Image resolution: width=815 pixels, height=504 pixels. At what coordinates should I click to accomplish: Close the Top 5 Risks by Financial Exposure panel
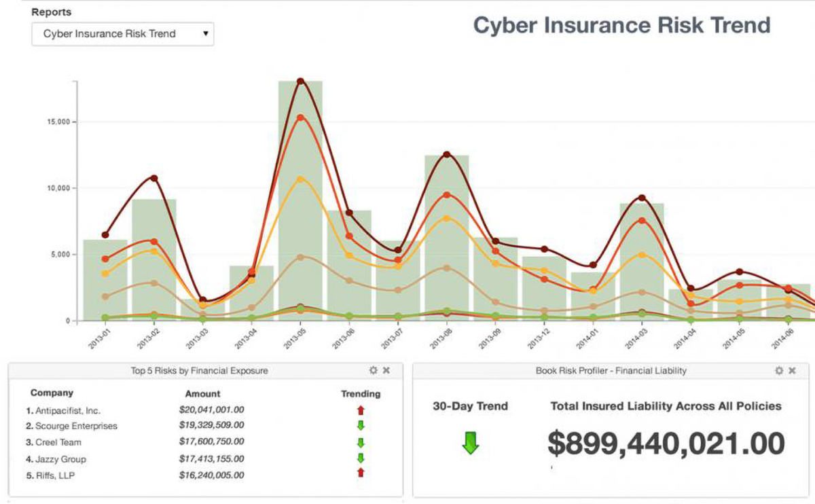click(x=386, y=371)
